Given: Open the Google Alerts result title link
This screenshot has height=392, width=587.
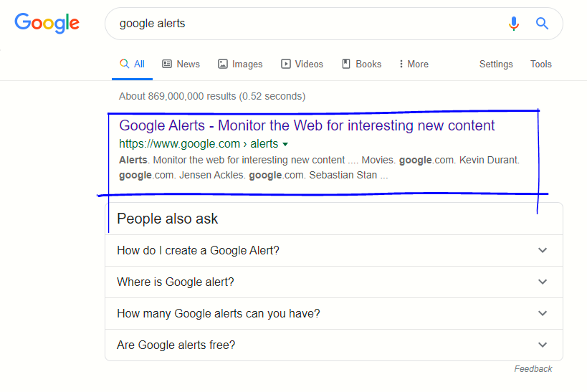Looking at the screenshot, I should click(307, 126).
